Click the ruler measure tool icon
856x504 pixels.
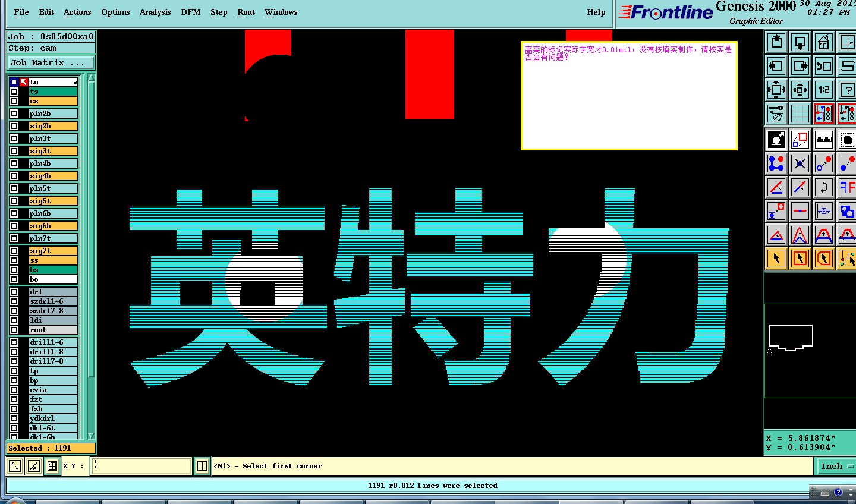pyautogui.click(x=824, y=140)
